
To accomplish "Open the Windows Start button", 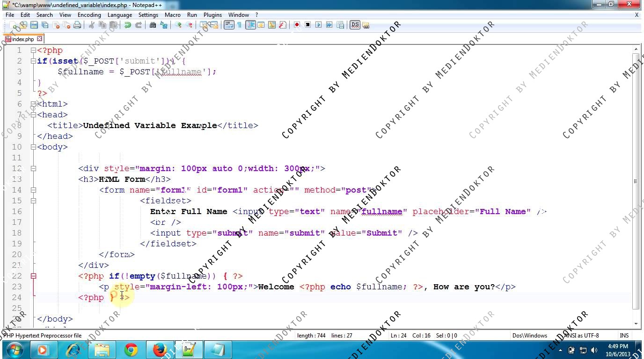I will click(14, 349).
